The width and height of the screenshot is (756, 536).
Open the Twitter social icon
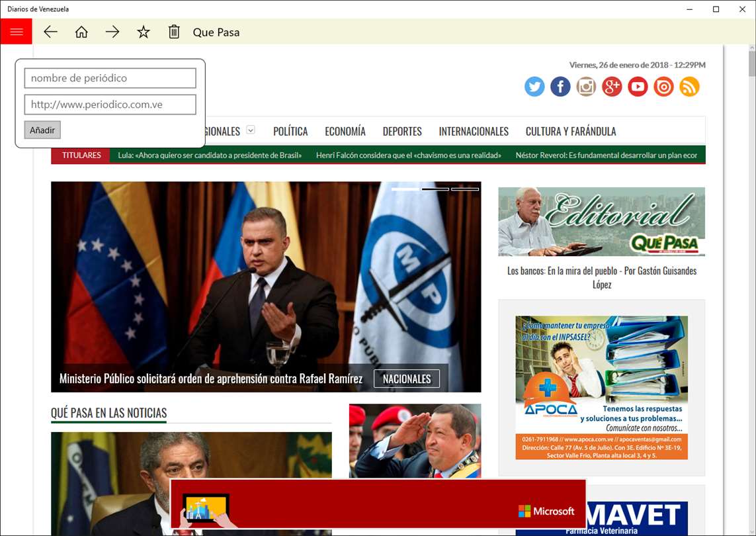(x=534, y=87)
